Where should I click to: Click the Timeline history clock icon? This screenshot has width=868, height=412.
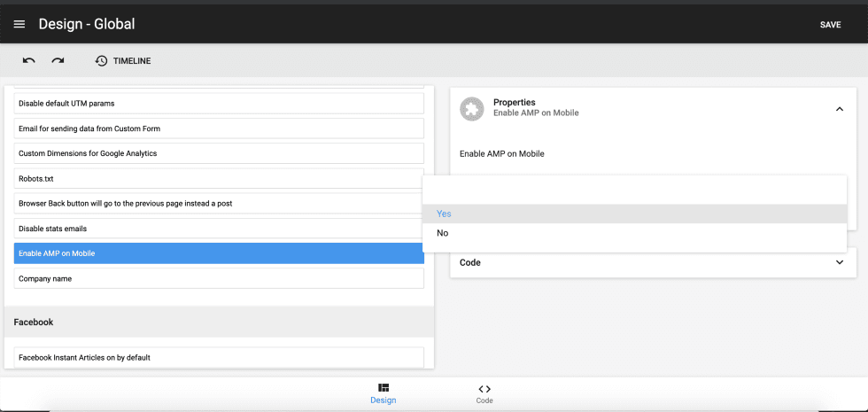coord(102,60)
